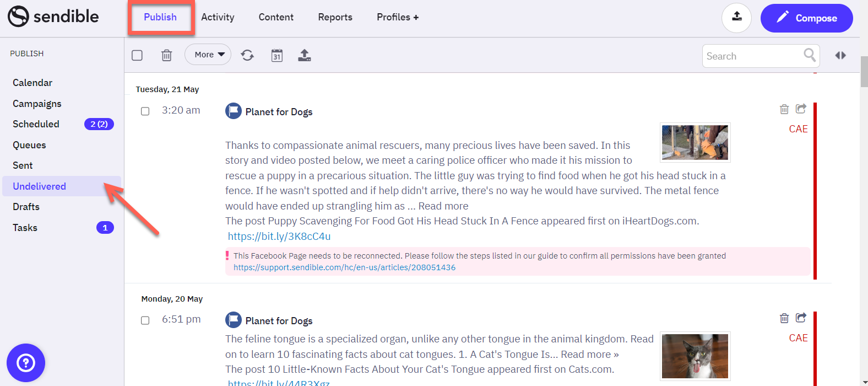
Task: Open the Profiles + menu
Action: point(398,17)
